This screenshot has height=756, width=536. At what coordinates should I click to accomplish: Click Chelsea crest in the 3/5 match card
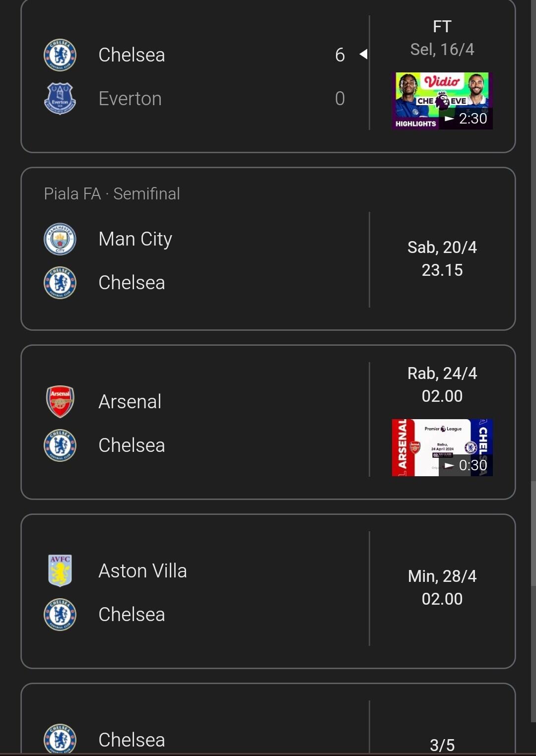60,739
